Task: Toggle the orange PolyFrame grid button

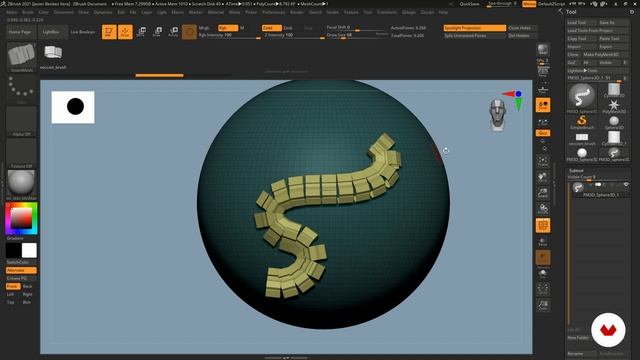Action: coord(543,225)
